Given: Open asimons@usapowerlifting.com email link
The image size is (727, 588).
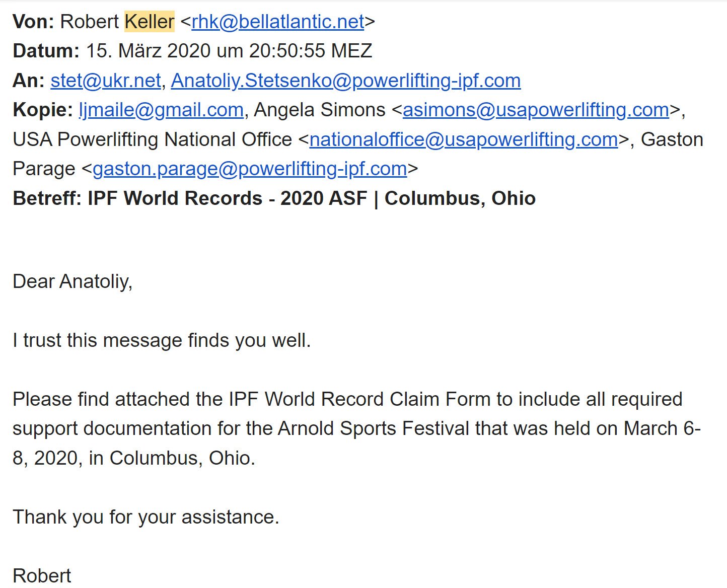Looking at the screenshot, I should tap(536, 110).
